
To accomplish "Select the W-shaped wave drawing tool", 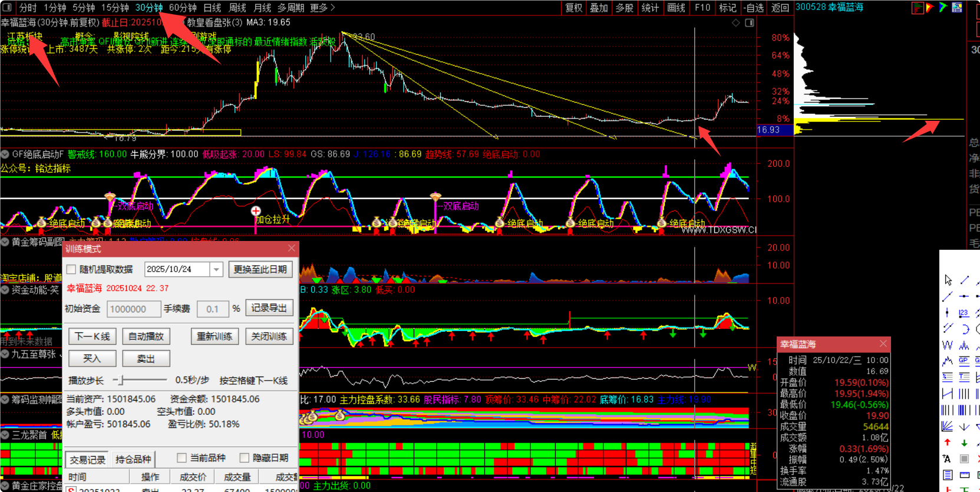I will (x=948, y=345).
